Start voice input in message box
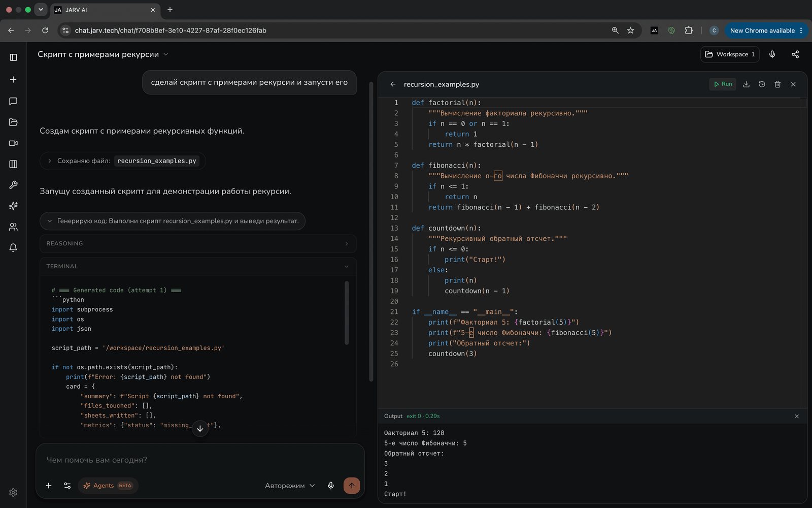 click(x=331, y=486)
